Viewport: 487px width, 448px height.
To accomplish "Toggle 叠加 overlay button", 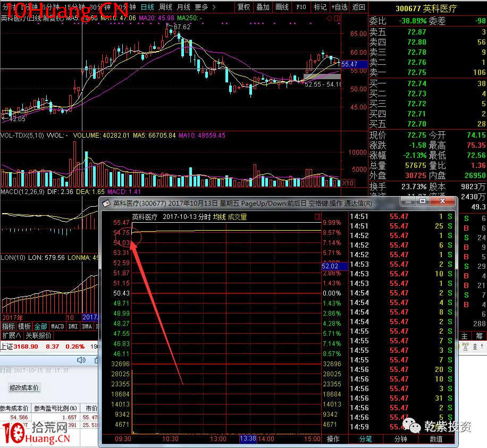I will tap(263, 7).
